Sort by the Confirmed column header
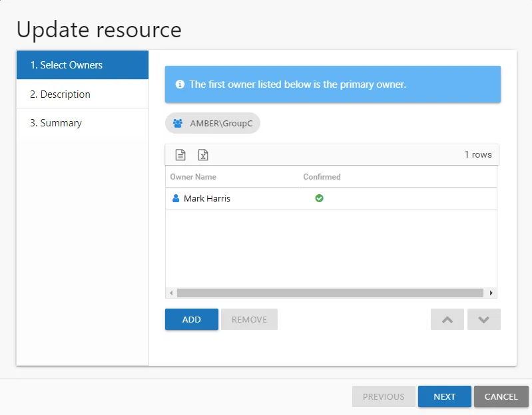 pos(322,177)
